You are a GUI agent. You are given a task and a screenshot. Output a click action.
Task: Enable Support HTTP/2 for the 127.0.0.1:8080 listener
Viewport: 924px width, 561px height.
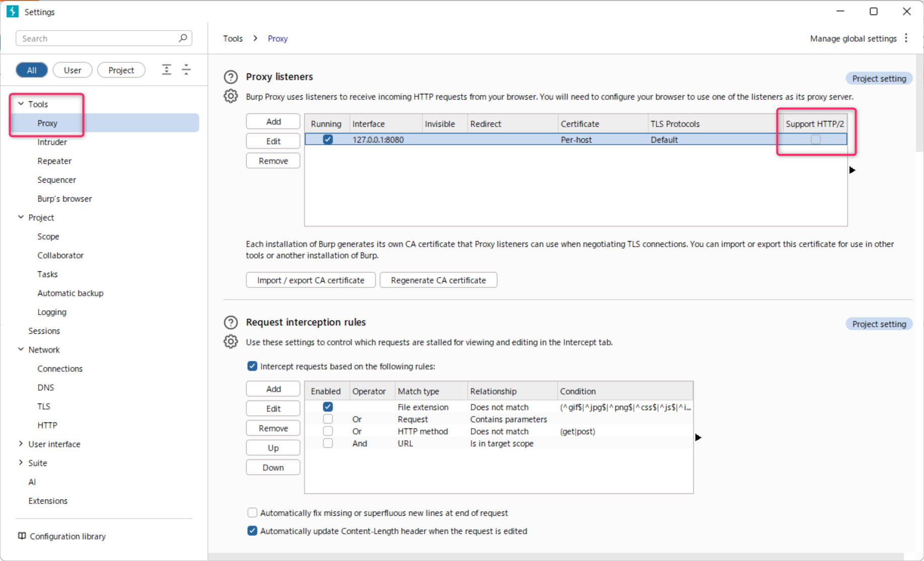click(816, 139)
